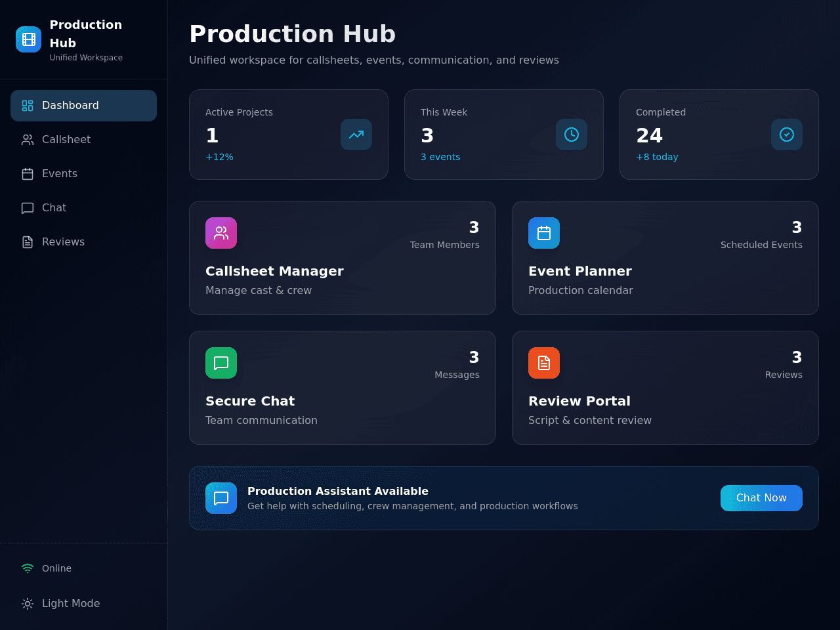Open the Dashboard section

pyautogui.click(x=83, y=106)
